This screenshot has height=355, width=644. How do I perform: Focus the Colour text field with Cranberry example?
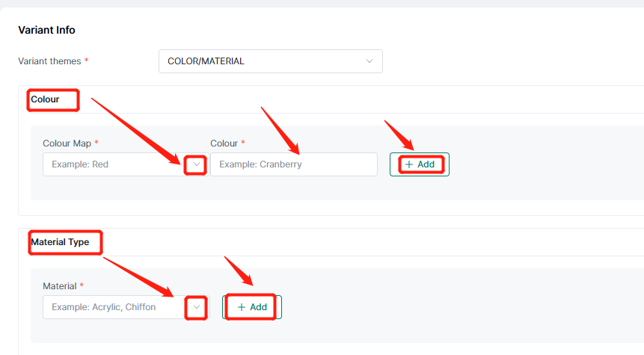(x=294, y=164)
